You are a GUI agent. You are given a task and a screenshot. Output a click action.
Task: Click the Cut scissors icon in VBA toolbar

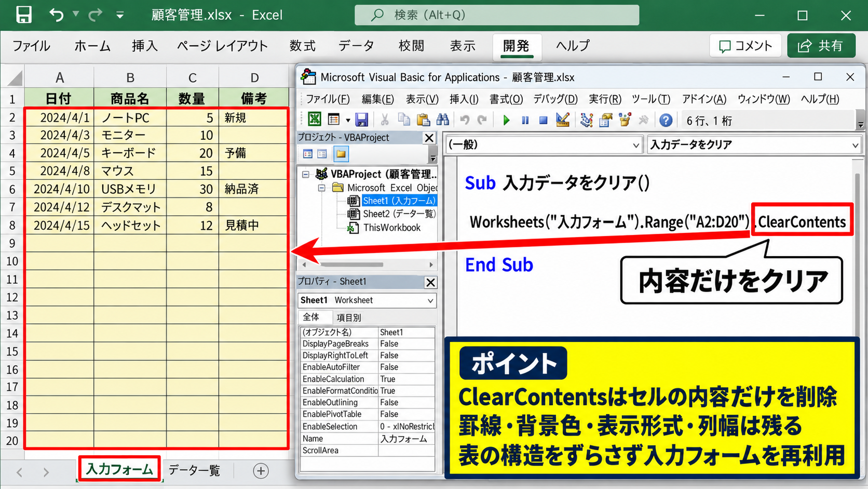click(x=385, y=120)
